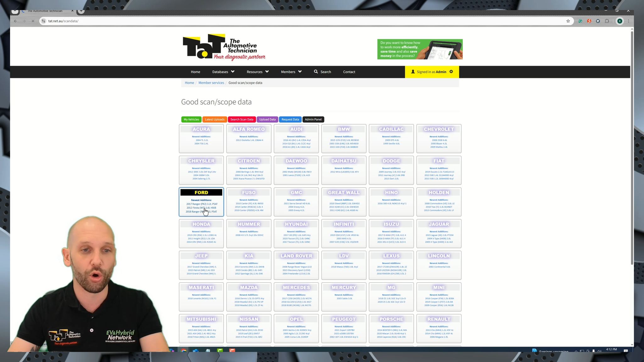644x362 pixels.
Task: Open the Admin Panel black button
Action: [313, 119]
